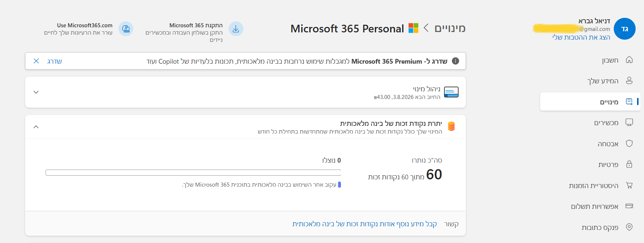Click the download icon for installing Microsoft 365
This screenshot has height=243, width=644.
[236, 29]
